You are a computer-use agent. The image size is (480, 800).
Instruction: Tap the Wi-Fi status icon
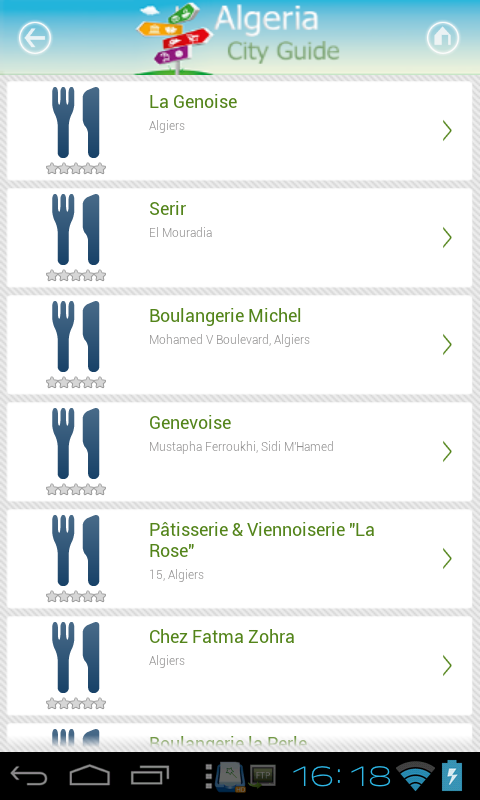pyautogui.click(x=415, y=777)
